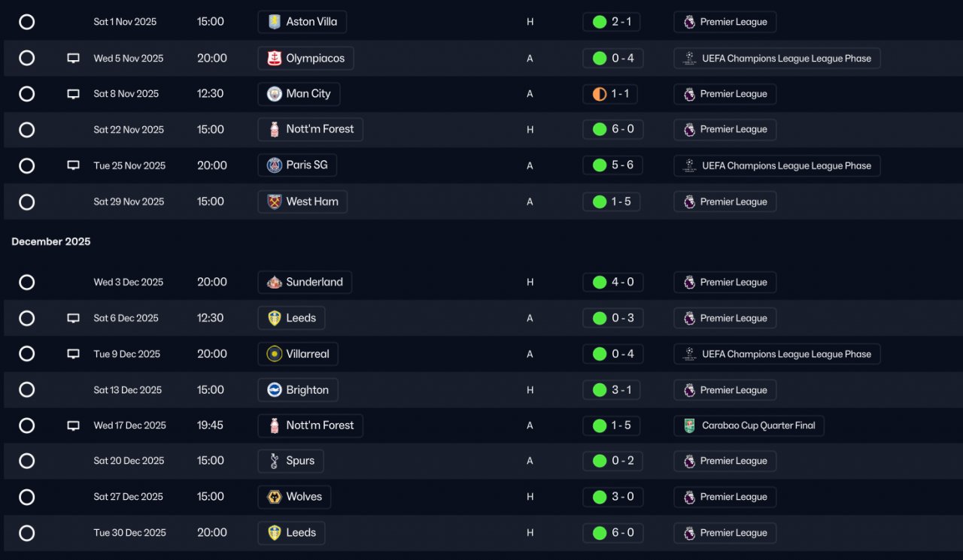Click the Carabao Cup competition logo
The image size is (963, 560).
(x=689, y=425)
